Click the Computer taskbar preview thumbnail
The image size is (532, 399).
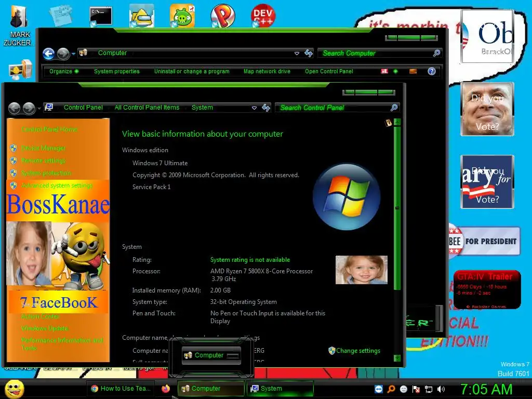211,355
